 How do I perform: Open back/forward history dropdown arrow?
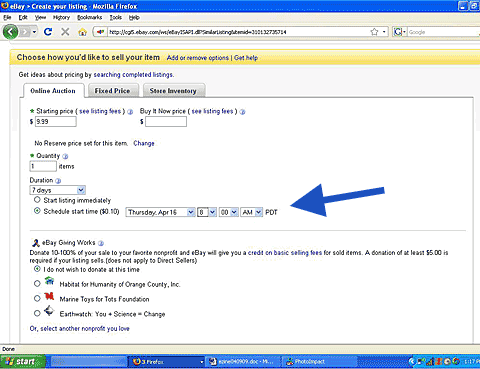[34, 32]
